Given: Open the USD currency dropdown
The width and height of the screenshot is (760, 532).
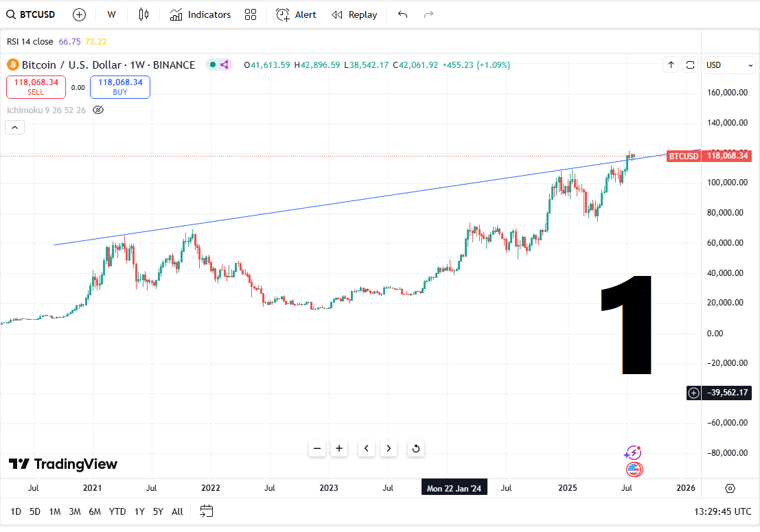Looking at the screenshot, I should [x=730, y=65].
